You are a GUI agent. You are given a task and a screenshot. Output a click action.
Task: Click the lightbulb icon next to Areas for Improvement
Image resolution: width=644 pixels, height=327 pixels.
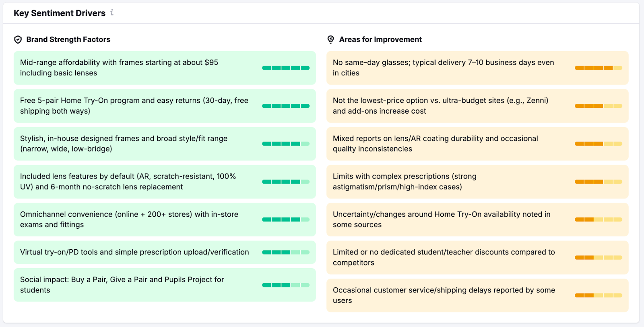330,39
